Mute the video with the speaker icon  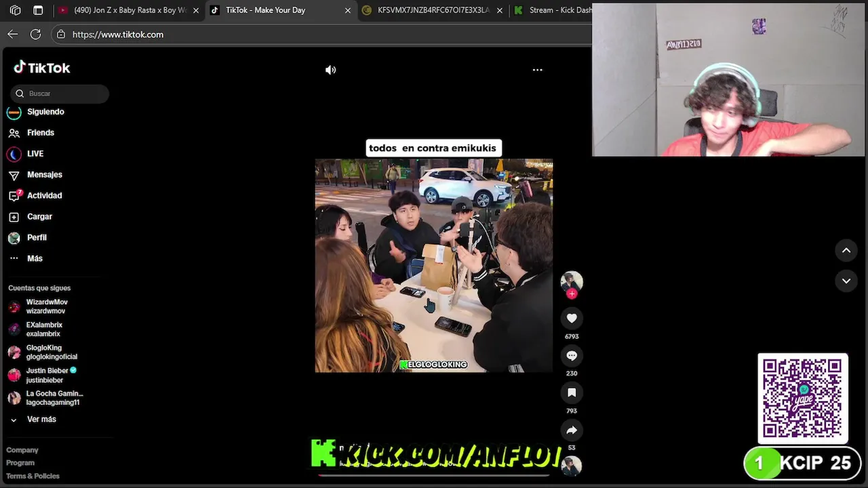(x=330, y=70)
